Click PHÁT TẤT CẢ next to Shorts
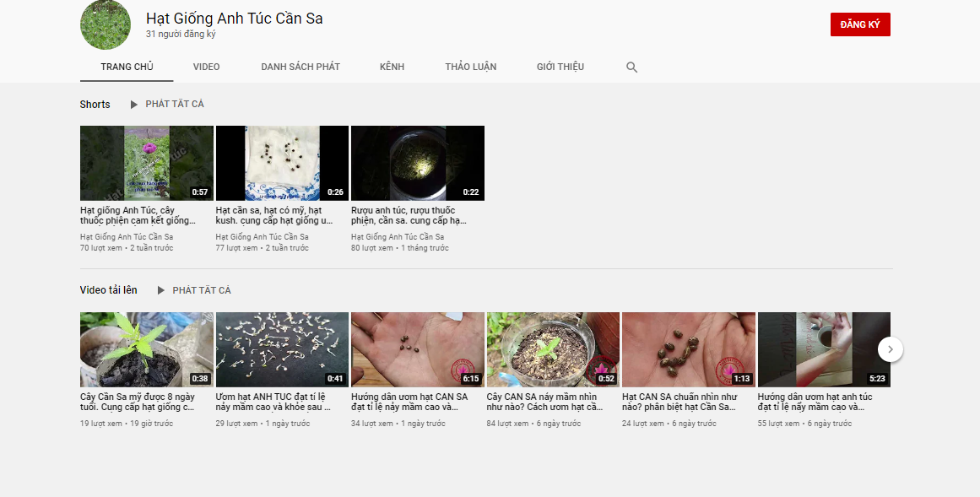 coord(175,104)
